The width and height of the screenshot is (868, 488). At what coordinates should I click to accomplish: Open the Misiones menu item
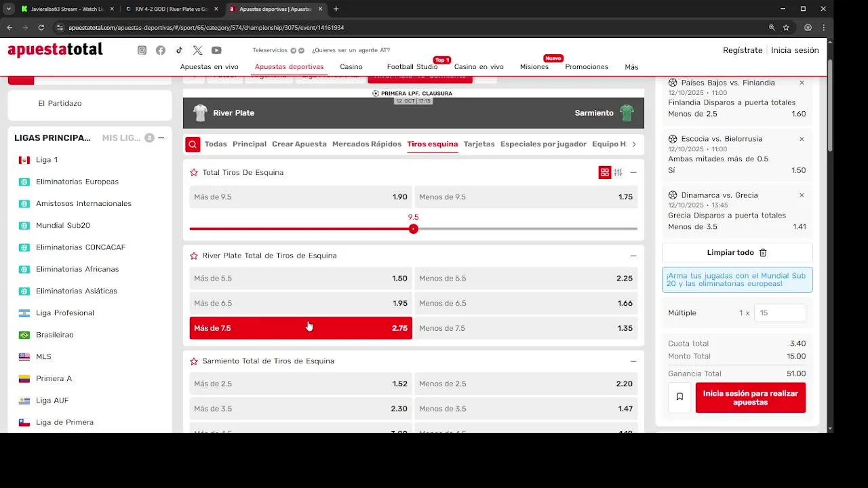[x=534, y=67]
